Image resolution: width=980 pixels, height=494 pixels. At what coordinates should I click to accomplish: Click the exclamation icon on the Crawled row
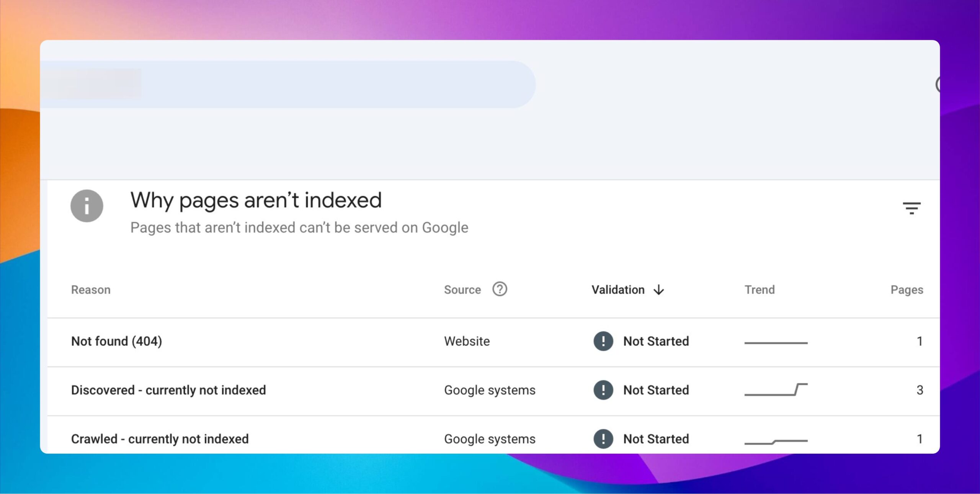pyautogui.click(x=603, y=439)
